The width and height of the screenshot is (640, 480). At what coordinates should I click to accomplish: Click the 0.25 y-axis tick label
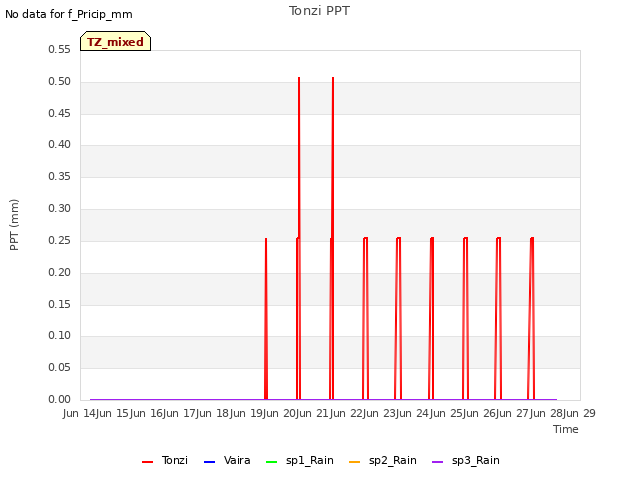[x=60, y=240]
